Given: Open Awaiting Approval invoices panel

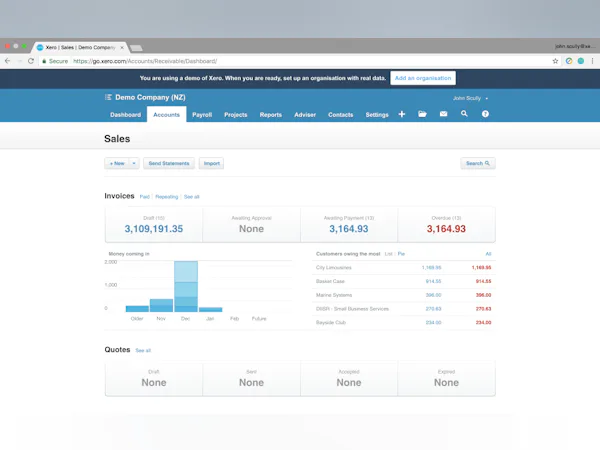Looking at the screenshot, I should (x=251, y=225).
